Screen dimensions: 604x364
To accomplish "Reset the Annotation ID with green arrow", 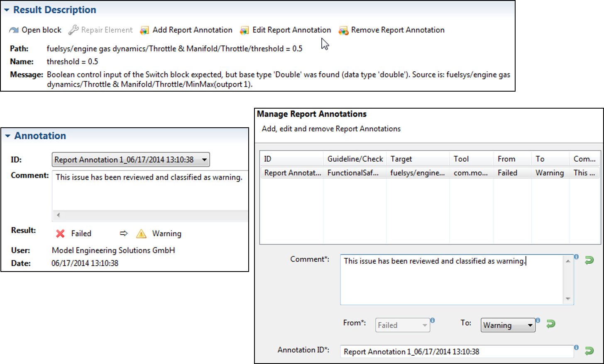I will coord(589,351).
